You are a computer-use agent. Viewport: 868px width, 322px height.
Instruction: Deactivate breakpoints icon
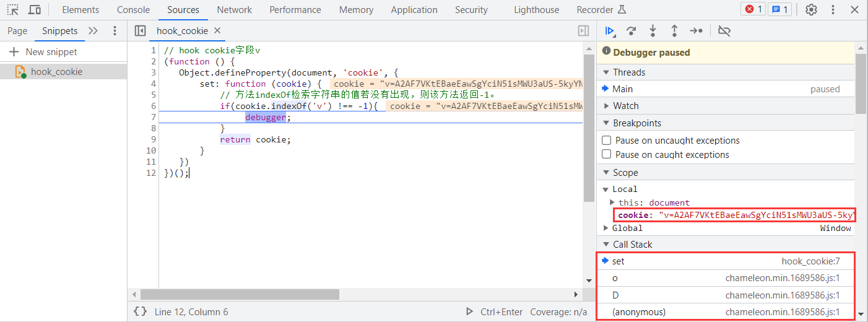(724, 31)
